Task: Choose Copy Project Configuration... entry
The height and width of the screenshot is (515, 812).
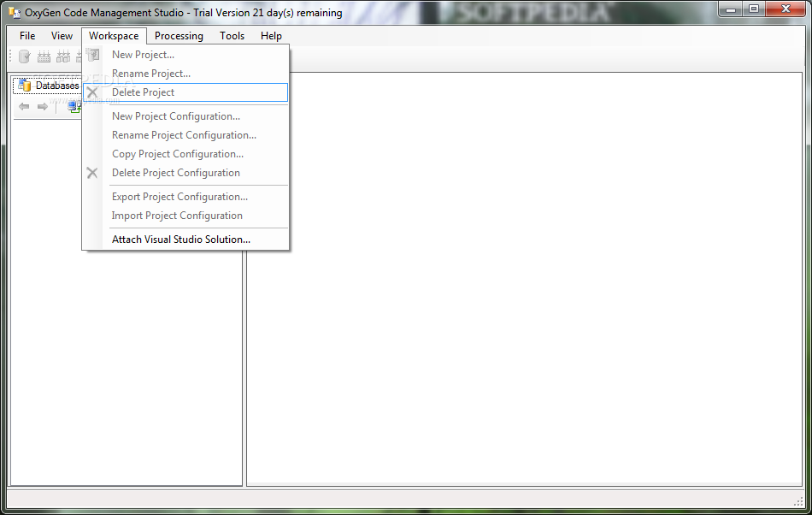Action: click(185, 154)
